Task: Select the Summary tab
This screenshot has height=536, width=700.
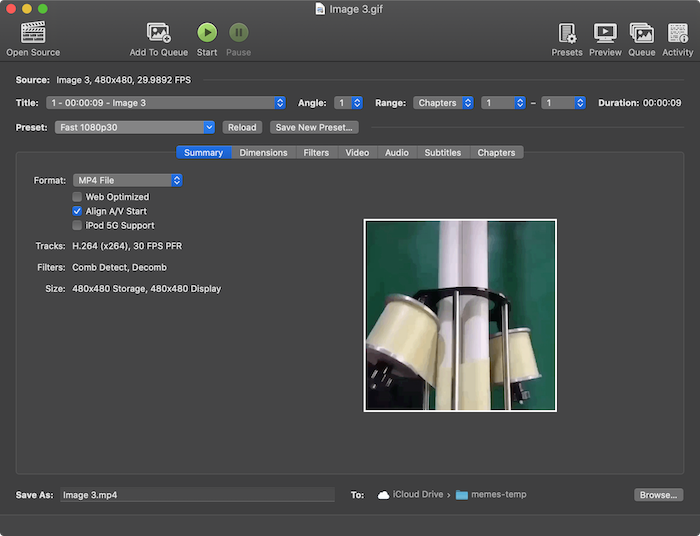Action: tap(204, 153)
